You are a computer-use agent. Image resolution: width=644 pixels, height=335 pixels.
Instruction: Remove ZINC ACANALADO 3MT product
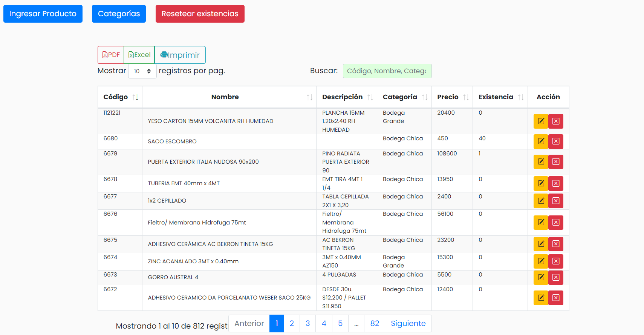click(x=556, y=261)
